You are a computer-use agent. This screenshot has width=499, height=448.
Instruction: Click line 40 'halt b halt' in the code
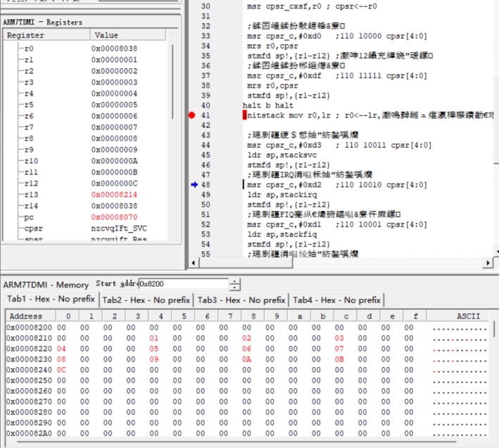click(268, 105)
